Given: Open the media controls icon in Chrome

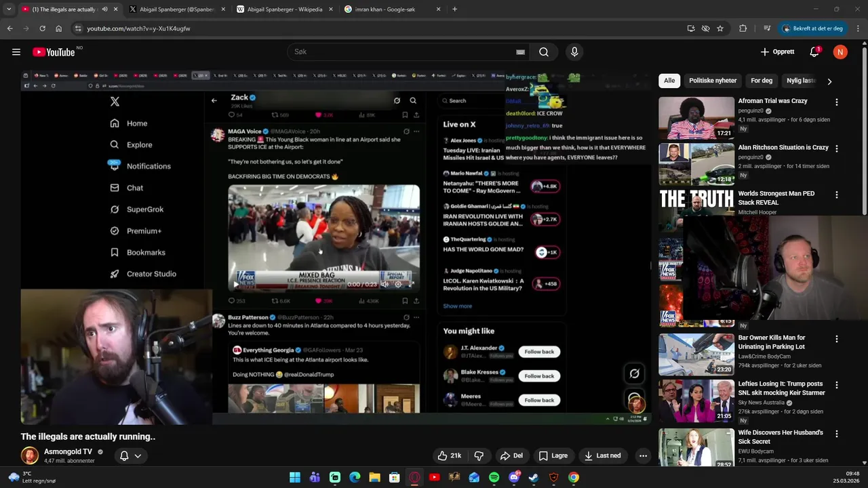Looking at the screenshot, I should pyautogui.click(x=767, y=28).
